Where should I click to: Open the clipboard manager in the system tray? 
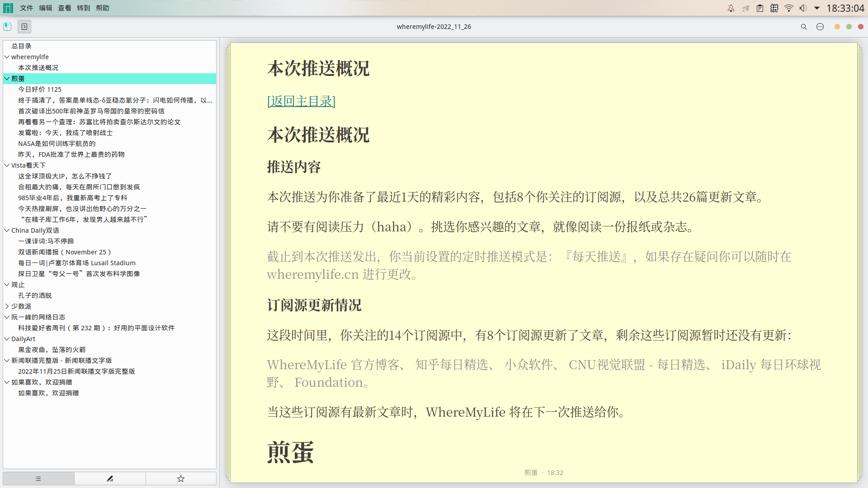click(759, 8)
